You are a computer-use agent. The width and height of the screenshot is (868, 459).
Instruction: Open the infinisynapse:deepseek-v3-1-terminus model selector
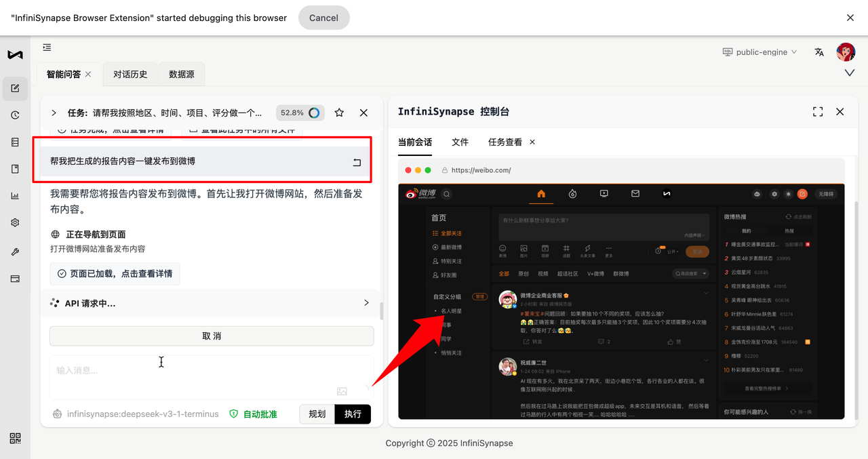[143, 414]
